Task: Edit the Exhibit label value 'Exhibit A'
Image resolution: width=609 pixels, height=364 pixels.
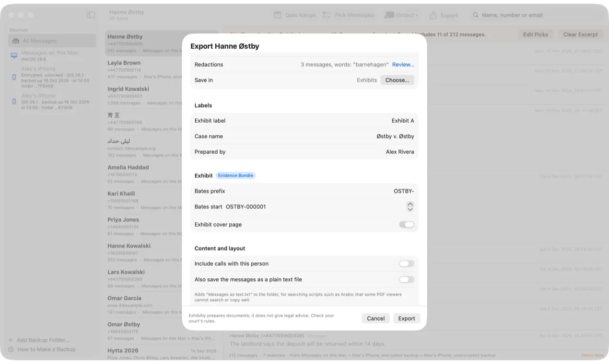Action: 403,121
